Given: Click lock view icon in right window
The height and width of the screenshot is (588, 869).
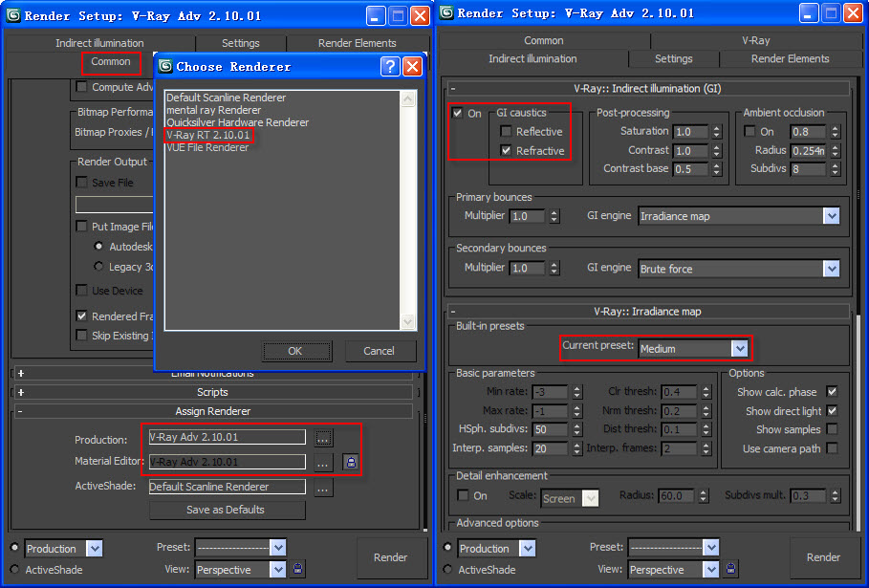Looking at the screenshot, I should click(x=731, y=569).
